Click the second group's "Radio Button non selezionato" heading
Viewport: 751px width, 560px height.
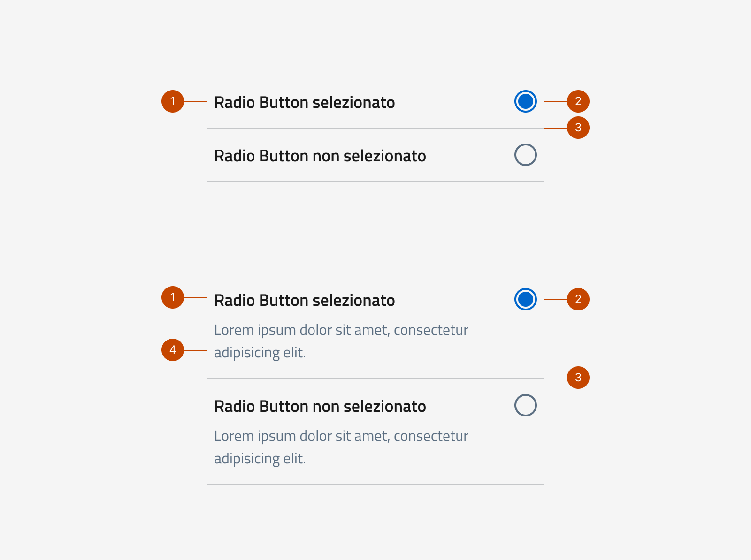[x=321, y=407]
